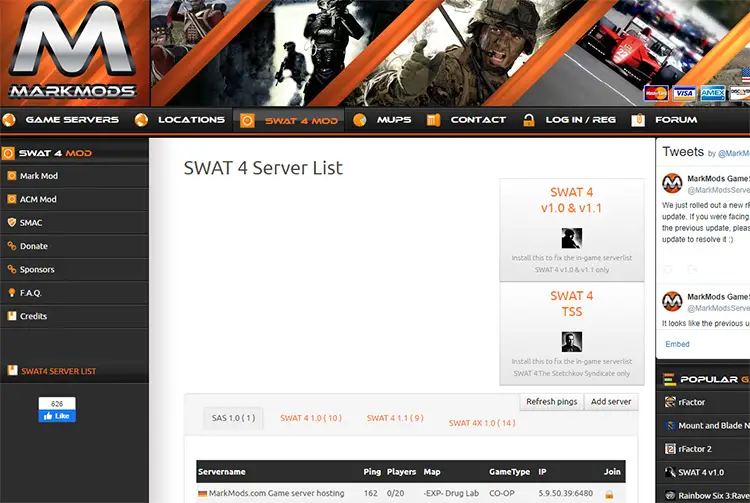
Task: Switch to SWAT 4X 1.0 ( 14 ) tab
Action: coord(482,423)
